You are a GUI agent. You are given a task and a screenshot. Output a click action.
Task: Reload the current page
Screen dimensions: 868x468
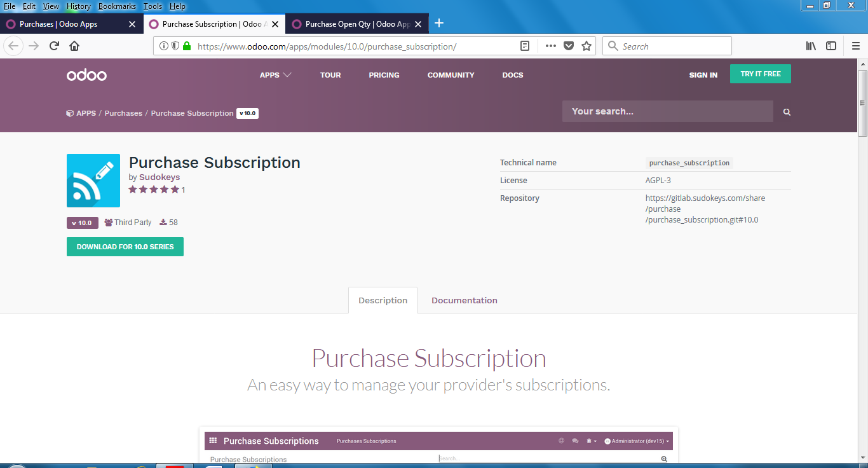pyautogui.click(x=55, y=46)
